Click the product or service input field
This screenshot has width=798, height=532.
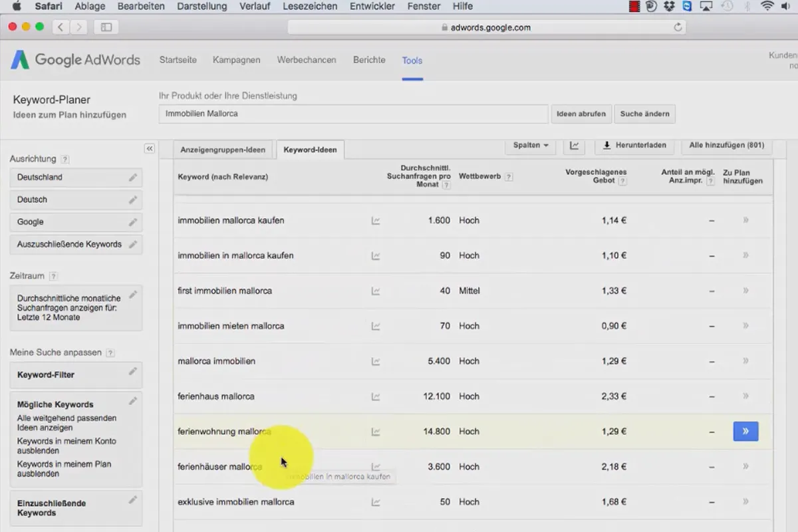353,114
